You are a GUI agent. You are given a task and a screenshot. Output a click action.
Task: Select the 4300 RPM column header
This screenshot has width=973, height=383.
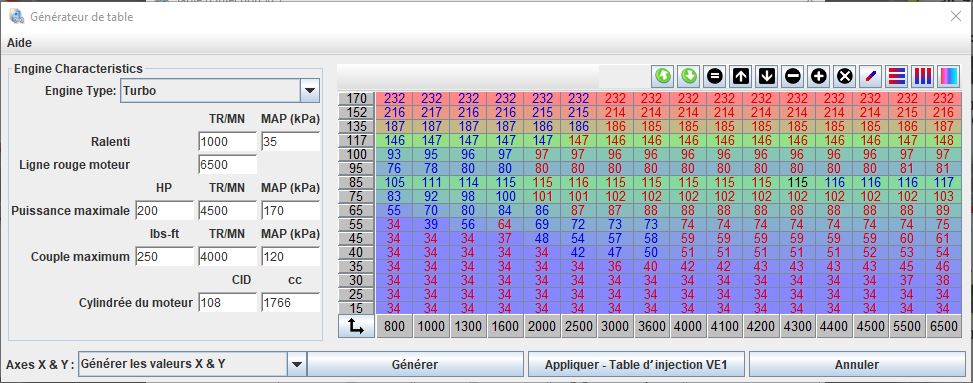pos(798,327)
